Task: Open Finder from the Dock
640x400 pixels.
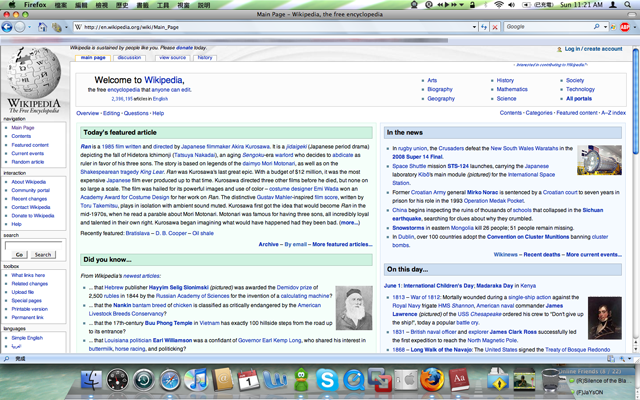Action: pyautogui.click(x=91, y=380)
